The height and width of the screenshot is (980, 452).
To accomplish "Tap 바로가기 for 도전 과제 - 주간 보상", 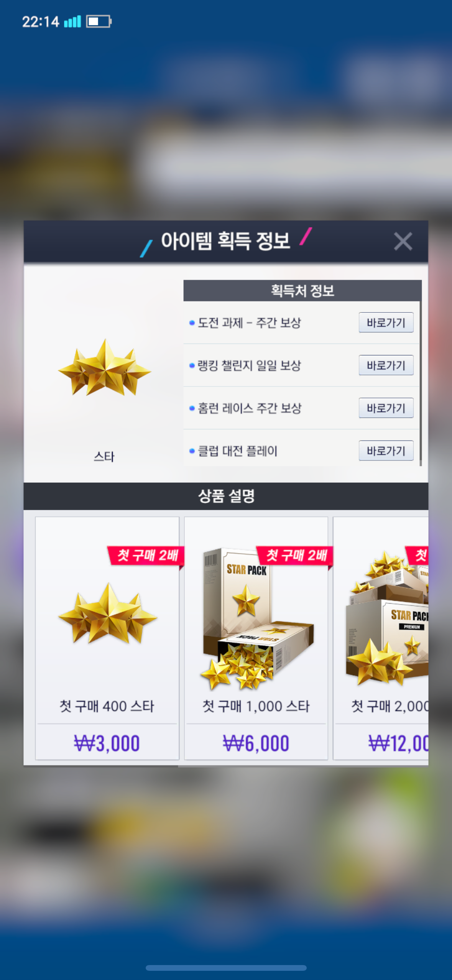I will [386, 322].
